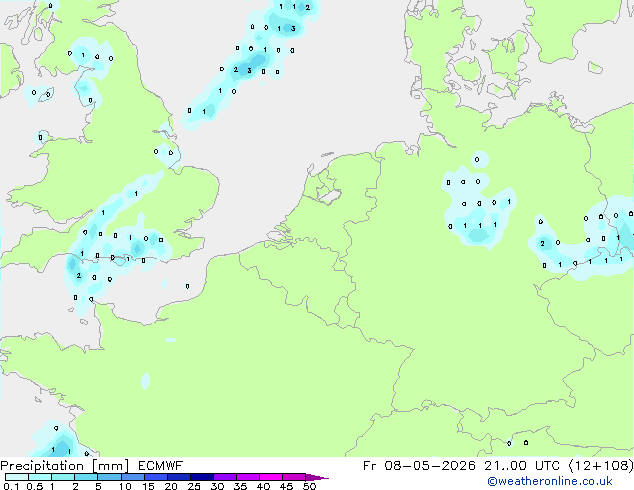Click the "0.1" legend scale value
634x490 pixels.
pyautogui.click(x=11, y=486)
